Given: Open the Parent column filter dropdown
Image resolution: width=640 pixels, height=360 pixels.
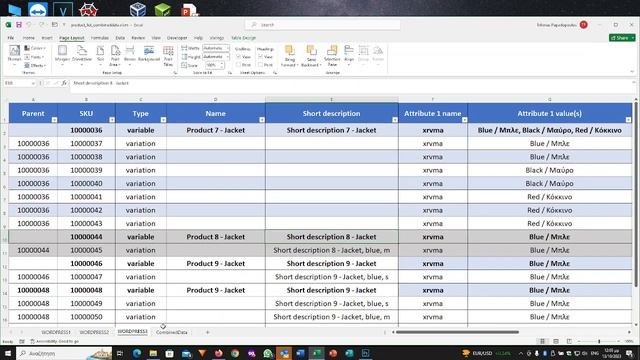Looking at the screenshot, I should pyautogui.click(x=54, y=120).
